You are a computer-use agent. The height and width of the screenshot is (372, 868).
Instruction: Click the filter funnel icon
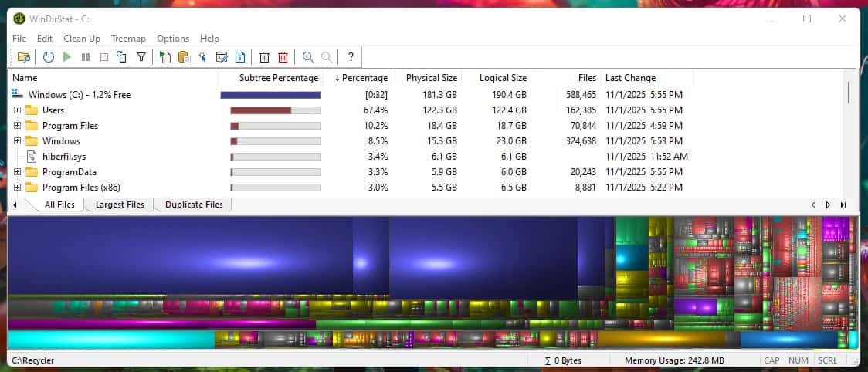[x=141, y=57]
